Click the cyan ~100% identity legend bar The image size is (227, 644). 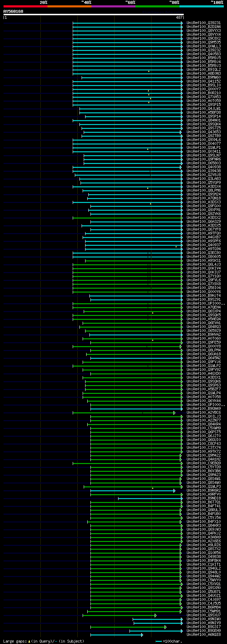[x=201, y=6]
